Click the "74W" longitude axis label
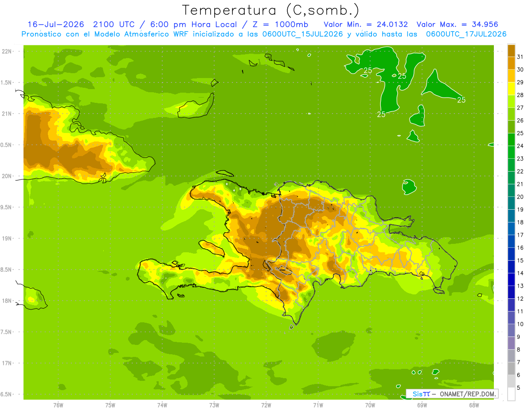 (162, 405)
